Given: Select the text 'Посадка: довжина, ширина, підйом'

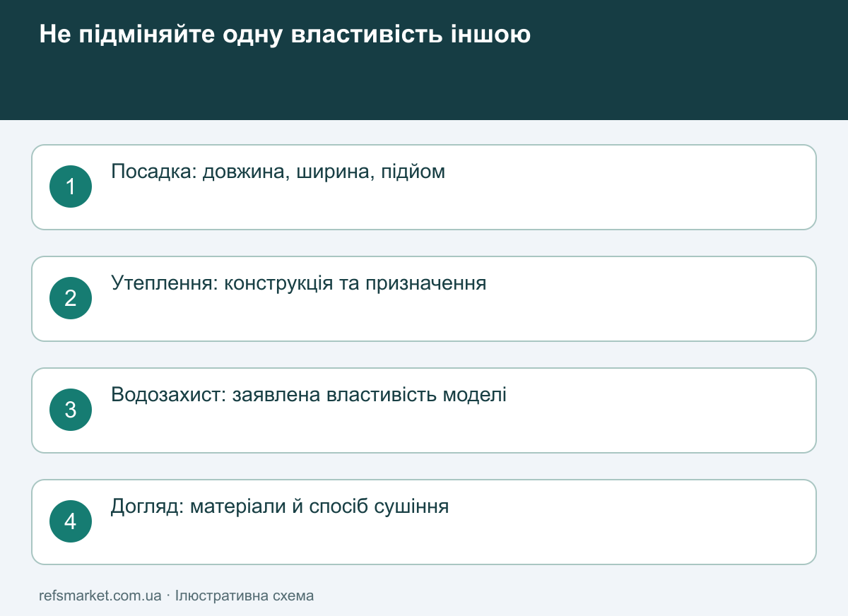Looking at the screenshot, I should [278, 172].
